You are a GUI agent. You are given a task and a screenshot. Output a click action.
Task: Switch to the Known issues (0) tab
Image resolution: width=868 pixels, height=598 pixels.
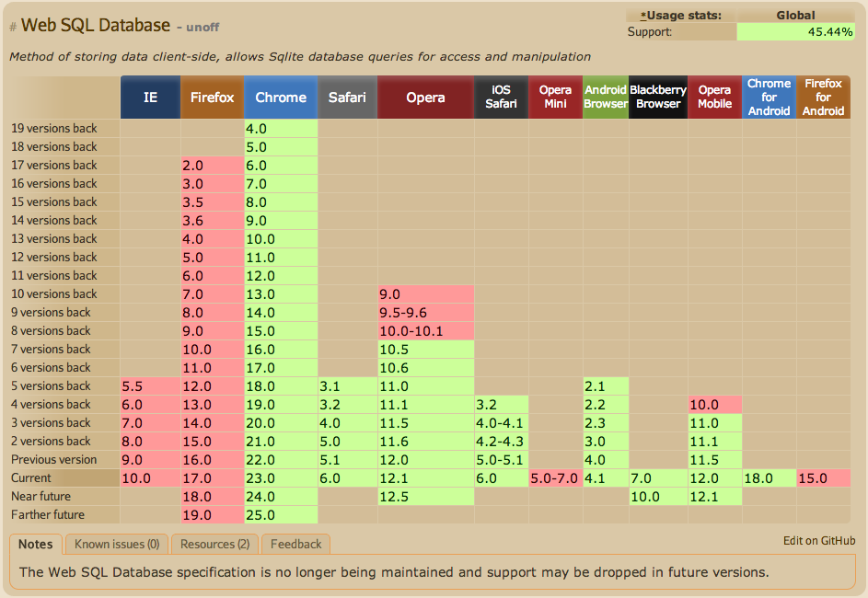click(x=117, y=544)
